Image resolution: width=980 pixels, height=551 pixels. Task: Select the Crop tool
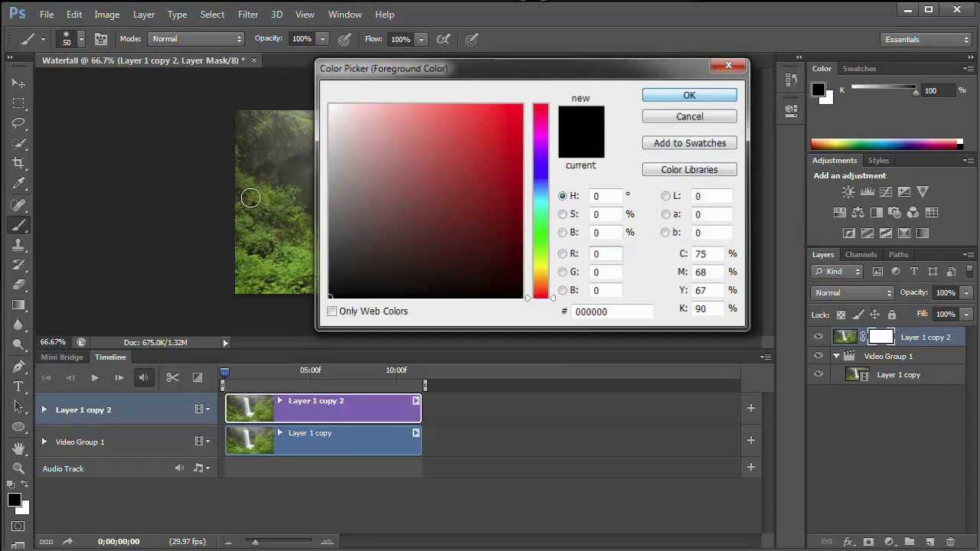[19, 163]
